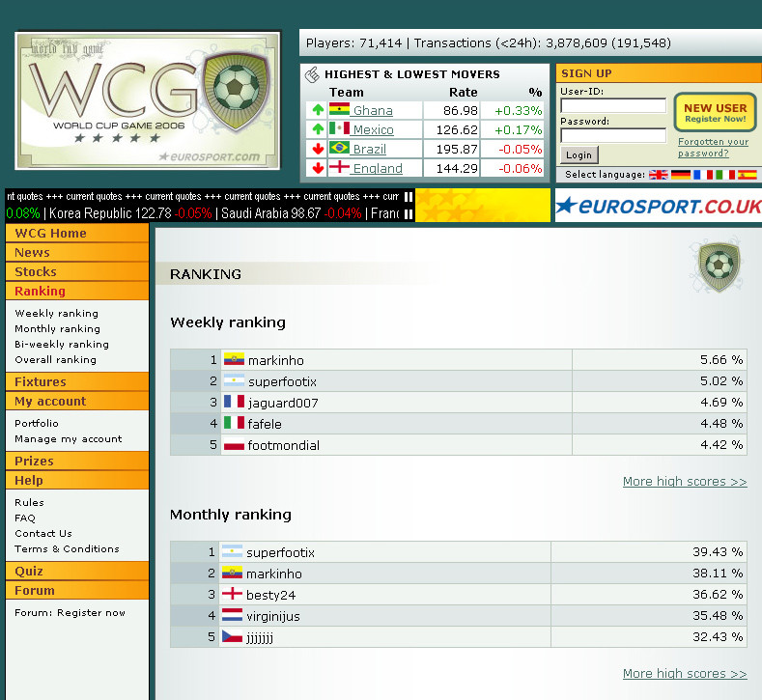Open Brazil in the movers table
762x700 pixels.
pos(369,150)
